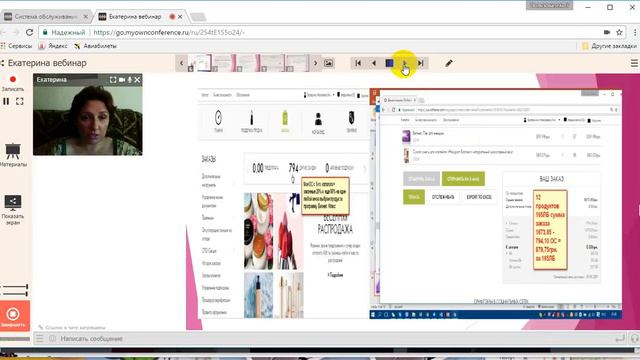The image size is (640, 360).
Task: Click the back-arrow icon beside Екатерина вебинар title
Action: tap(2, 63)
